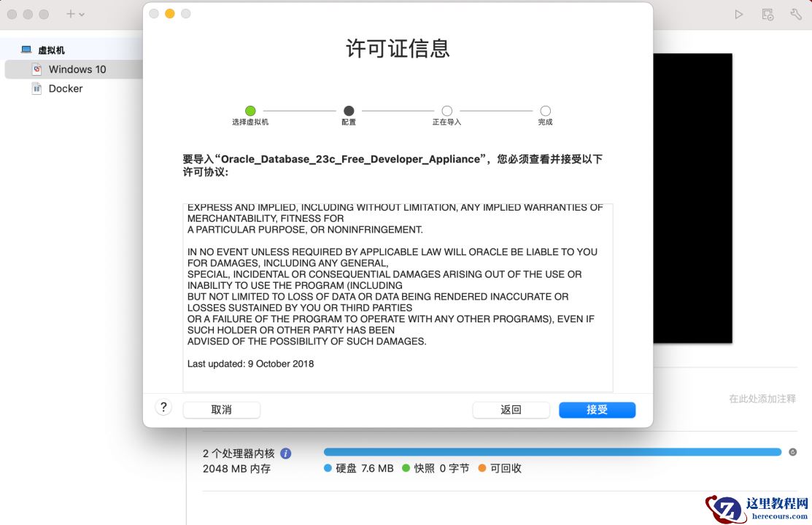Screen dimensions: 812x525
Task: Cancel the import with 取消 button
Action: click(x=221, y=410)
